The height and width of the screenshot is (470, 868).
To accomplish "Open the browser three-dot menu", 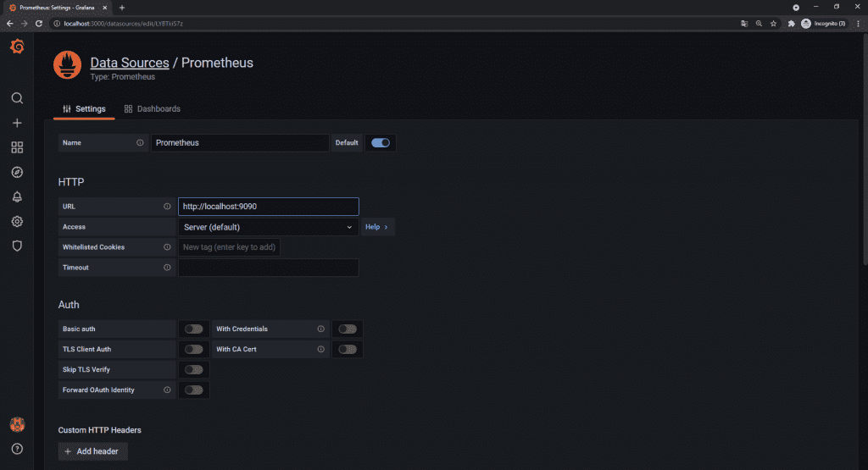I will click(x=859, y=23).
